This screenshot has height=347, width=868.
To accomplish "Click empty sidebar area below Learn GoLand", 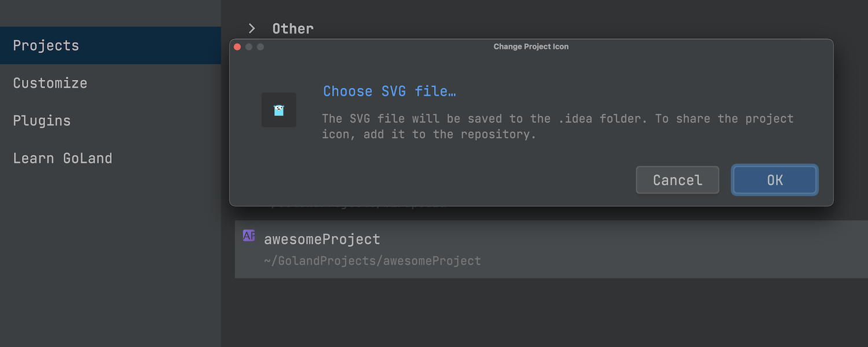I will click(x=110, y=260).
